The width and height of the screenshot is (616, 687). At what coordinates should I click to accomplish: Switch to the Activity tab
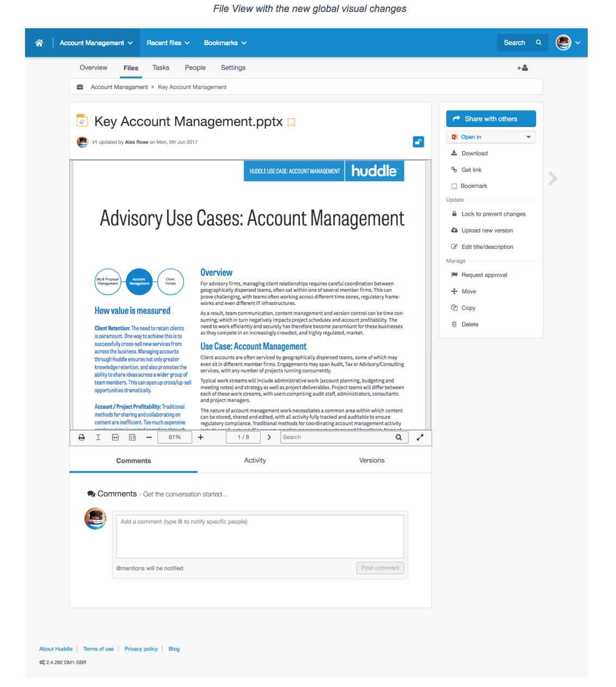coord(255,461)
